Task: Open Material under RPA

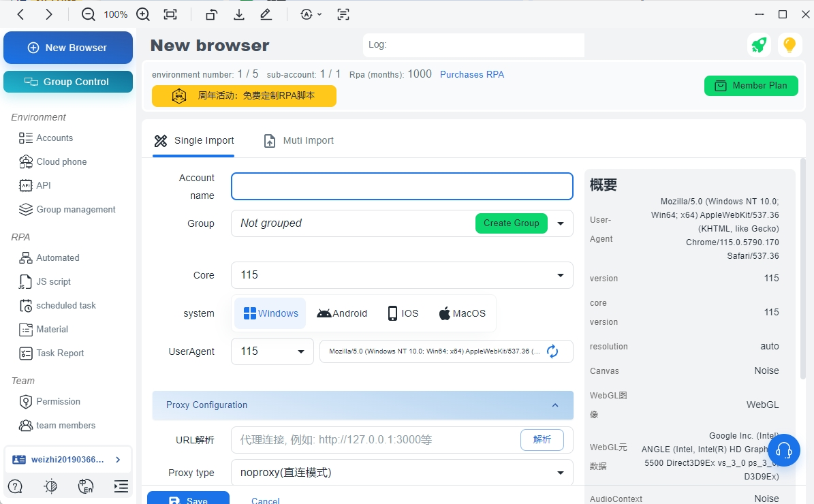Action: [x=43, y=330]
